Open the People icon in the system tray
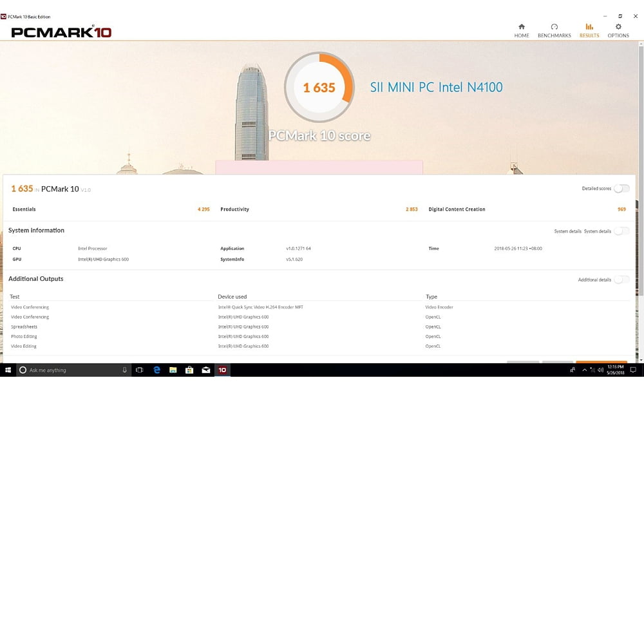Image resolution: width=644 pixels, height=644 pixels. tap(573, 370)
